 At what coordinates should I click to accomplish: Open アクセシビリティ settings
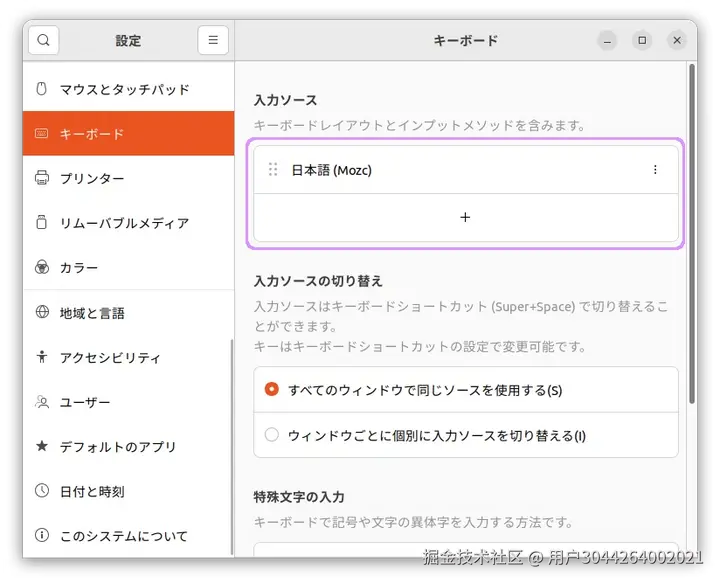(129, 357)
